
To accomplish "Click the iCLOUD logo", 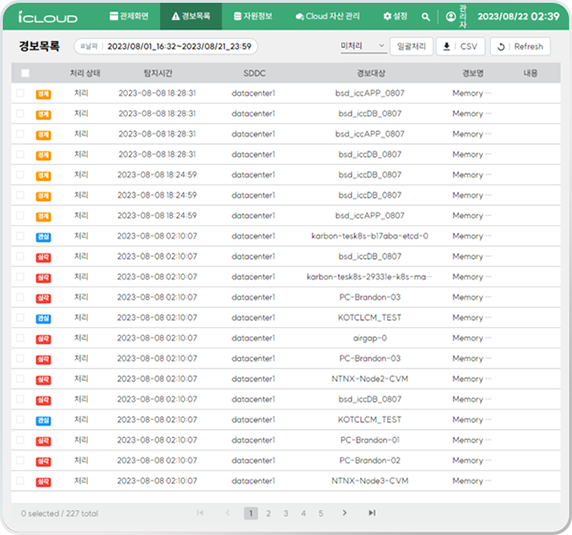I will pyautogui.click(x=48, y=17).
